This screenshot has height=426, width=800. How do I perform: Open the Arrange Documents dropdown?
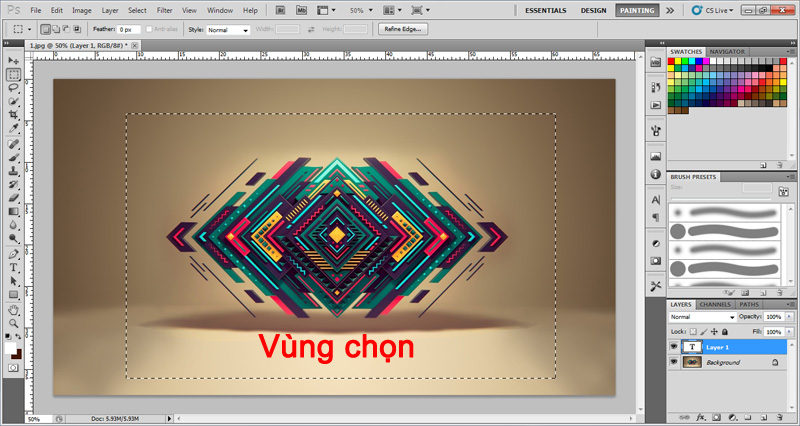(392, 10)
